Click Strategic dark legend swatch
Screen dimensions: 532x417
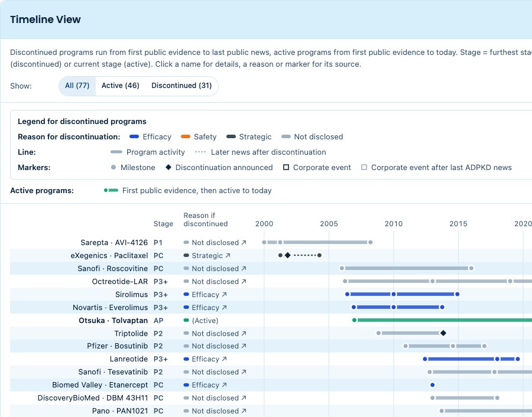231,136
